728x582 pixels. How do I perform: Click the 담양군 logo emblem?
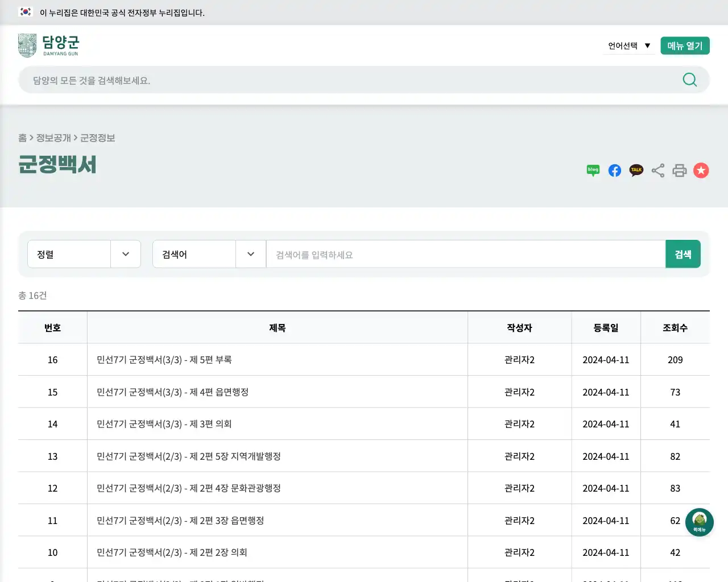coord(27,44)
